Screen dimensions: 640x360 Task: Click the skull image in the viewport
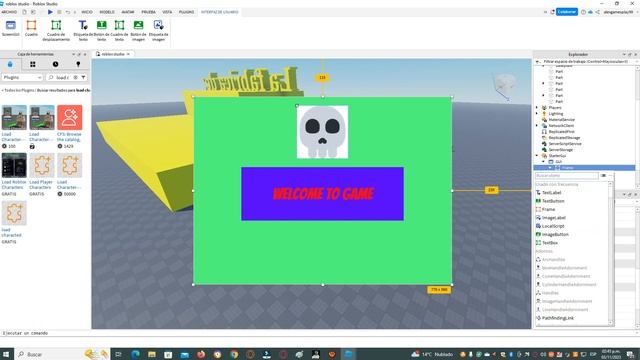(x=322, y=132)
